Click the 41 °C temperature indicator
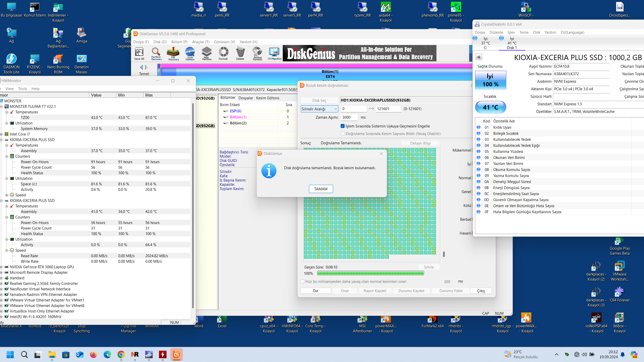This screenshot has height=362, width=644. [x=490, y=107]
